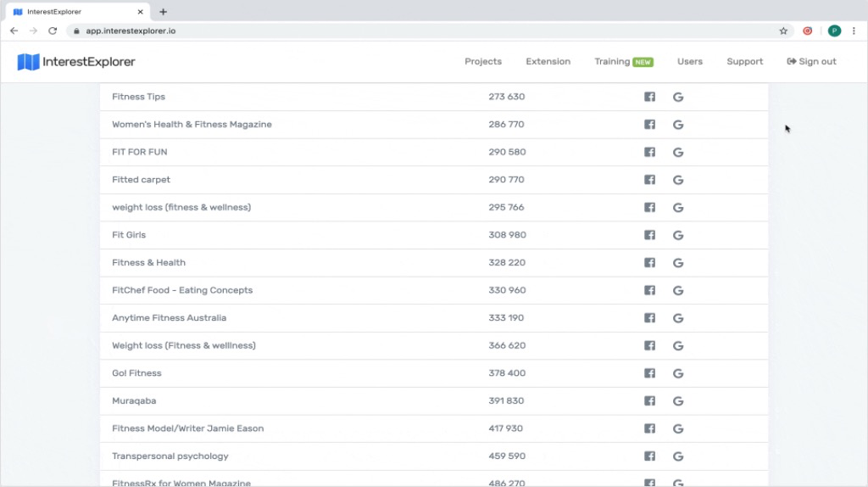
Task: Open Google icon for Anytime Fitness Australia
Action: pyautogui.click(x=678, y=318)
